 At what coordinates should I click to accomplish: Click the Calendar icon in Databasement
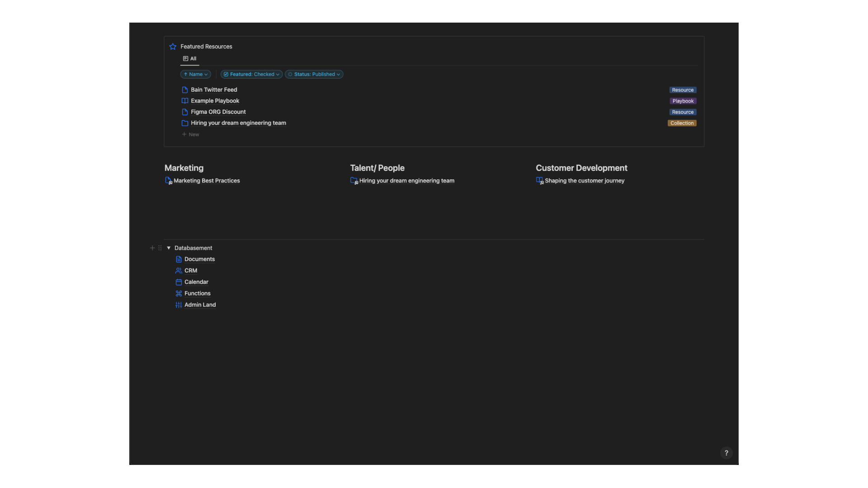[179, 282]
